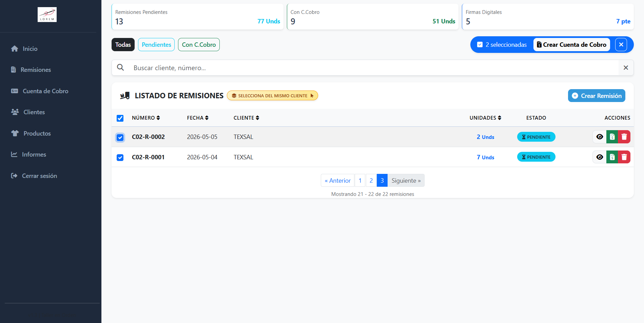Uncheck the C02-R-0002 row checkbox
644x323 pixels.
tap(120, 138)
